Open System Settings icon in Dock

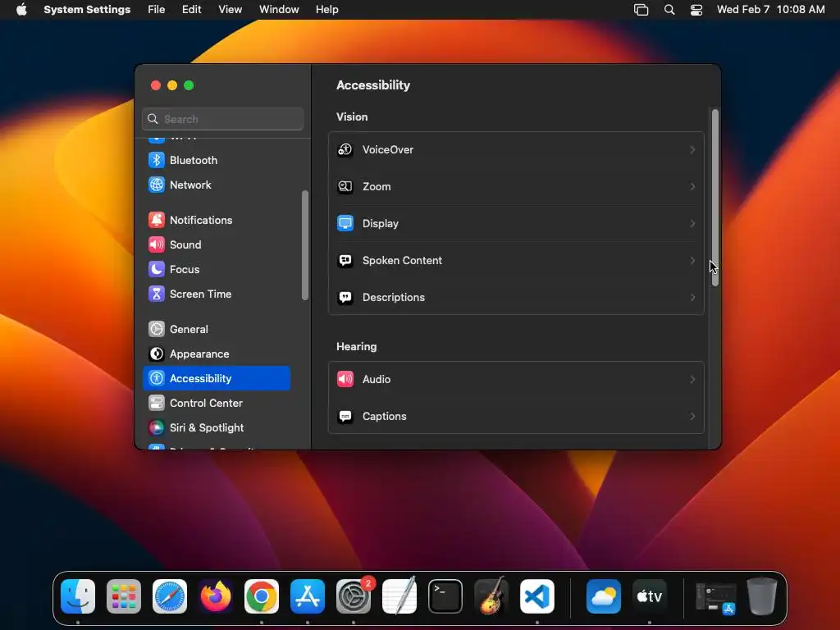(x=354, y=596)
